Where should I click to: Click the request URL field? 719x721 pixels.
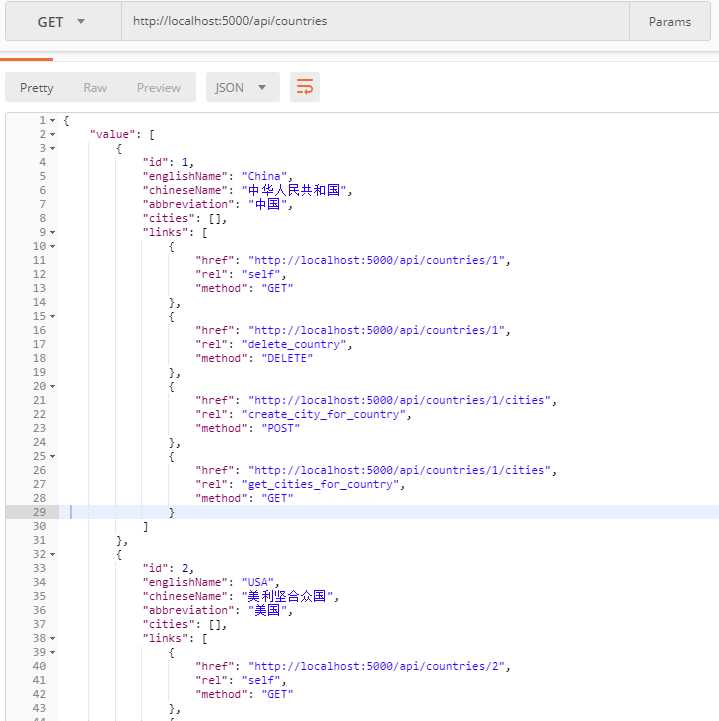coord(375,22)
